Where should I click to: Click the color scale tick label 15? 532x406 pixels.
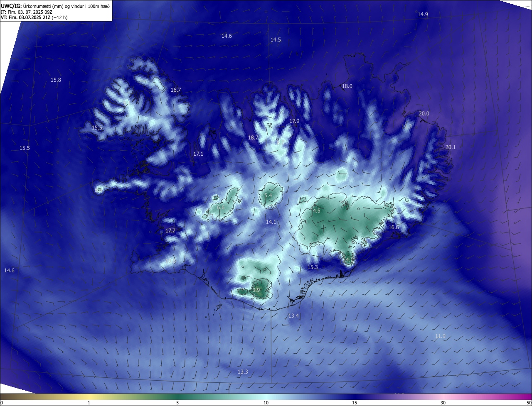pos(355,403)
